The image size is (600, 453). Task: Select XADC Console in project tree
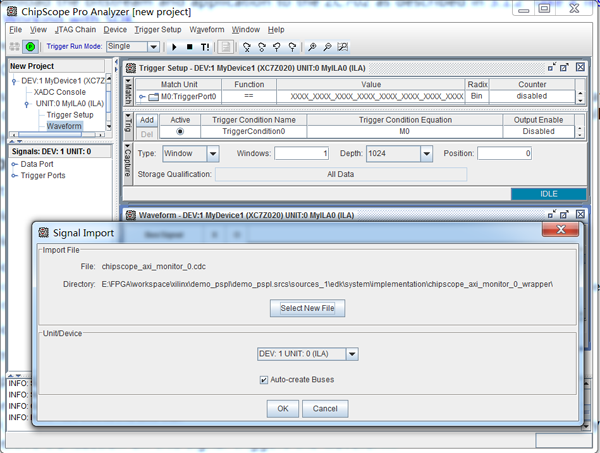tap(60, 92)
